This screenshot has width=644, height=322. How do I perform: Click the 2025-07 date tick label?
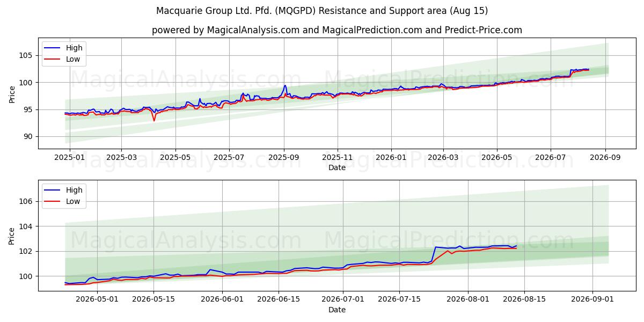point(229,158)
